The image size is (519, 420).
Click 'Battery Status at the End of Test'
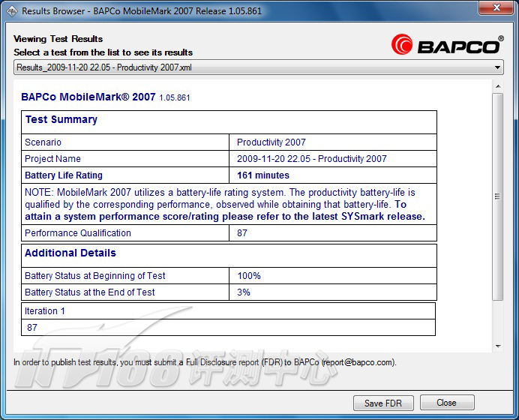(x=90, y=292)
